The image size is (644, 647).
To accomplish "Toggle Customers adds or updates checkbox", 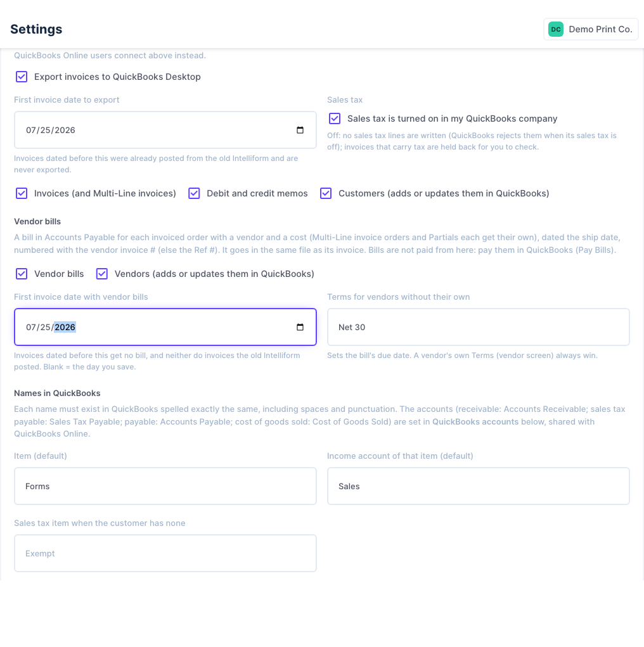I will [326, 193].
